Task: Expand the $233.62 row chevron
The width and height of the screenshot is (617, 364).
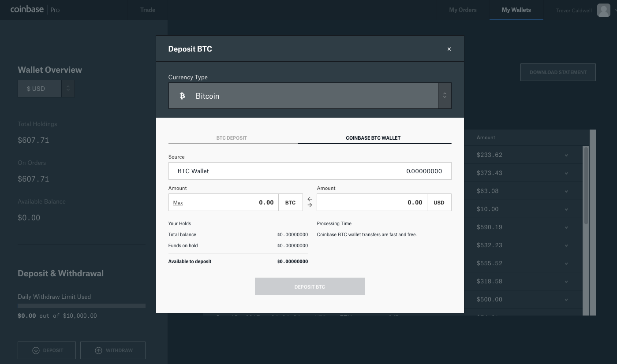Action: pos(566,155)
